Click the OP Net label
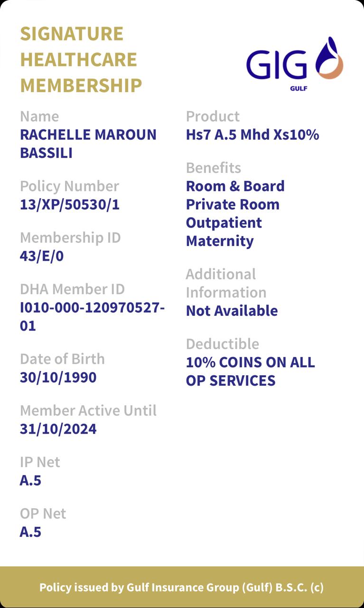The width and height of the screenshot is (364, 608). (x=43, y=514)
